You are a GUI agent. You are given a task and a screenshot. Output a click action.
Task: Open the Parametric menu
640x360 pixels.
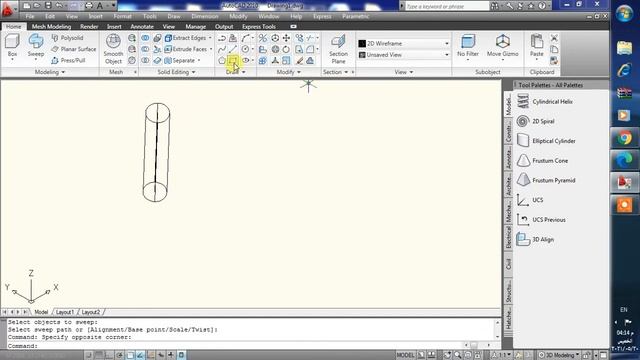[356, 16]
